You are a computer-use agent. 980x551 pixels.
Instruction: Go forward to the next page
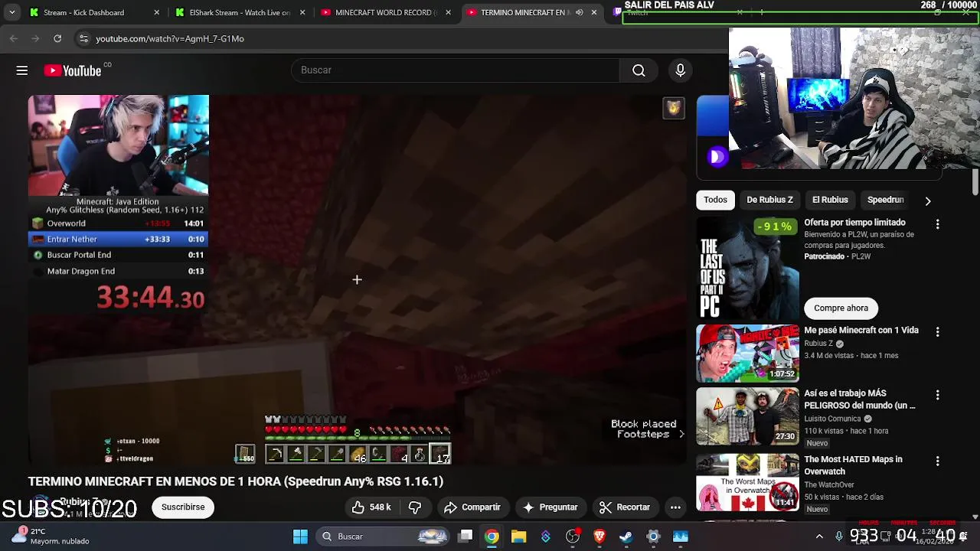click(35, 38)
